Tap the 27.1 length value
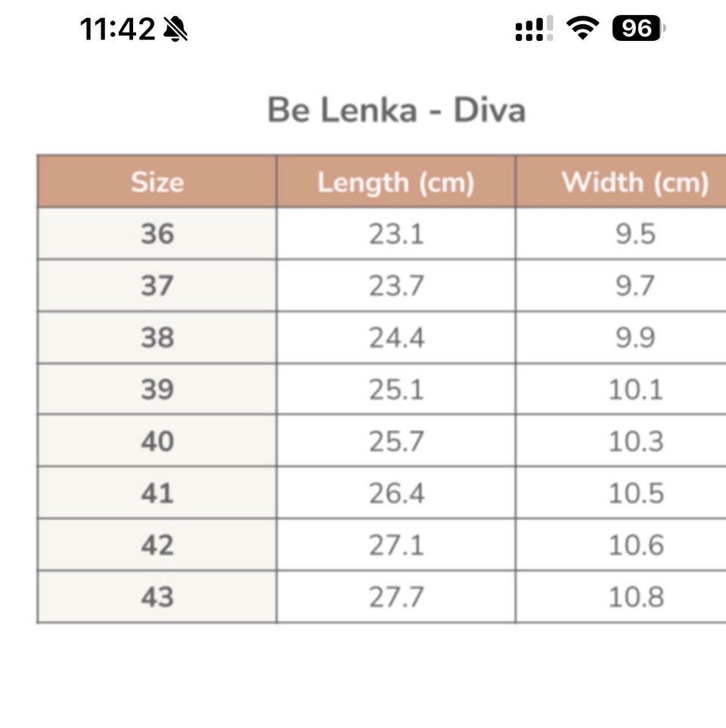The width and height of the screenshot is (726, 728). 396,545
